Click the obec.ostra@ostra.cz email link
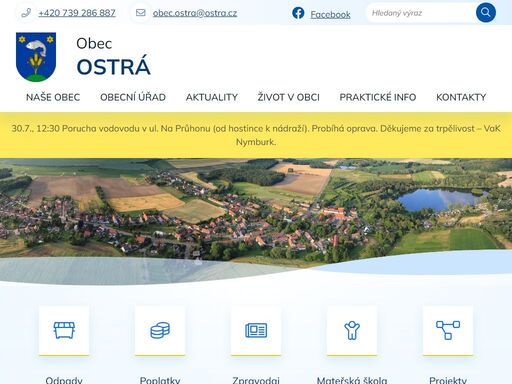Image resolution: width=512 pixels, height=384 pixels. (x=195, y=13)
